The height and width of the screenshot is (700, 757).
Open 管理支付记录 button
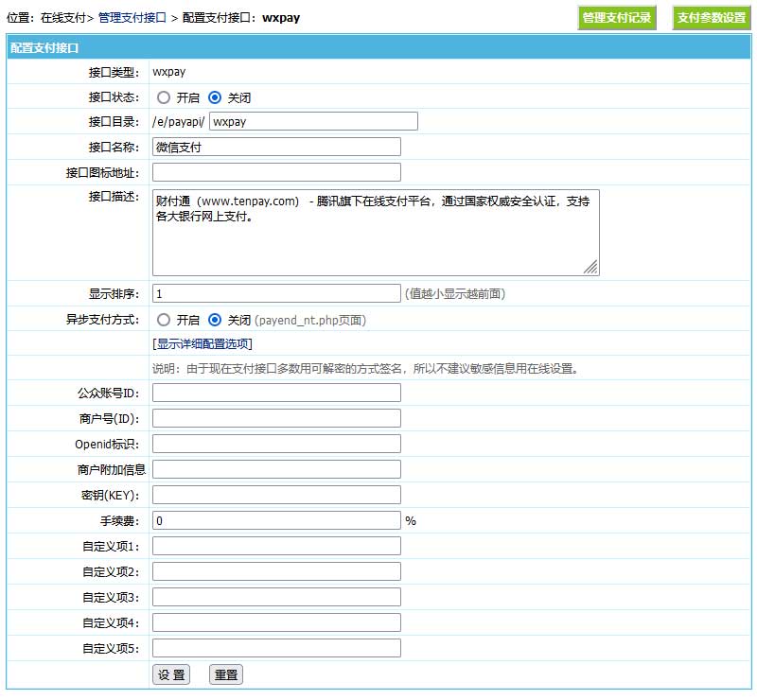(x=617, y=18)
